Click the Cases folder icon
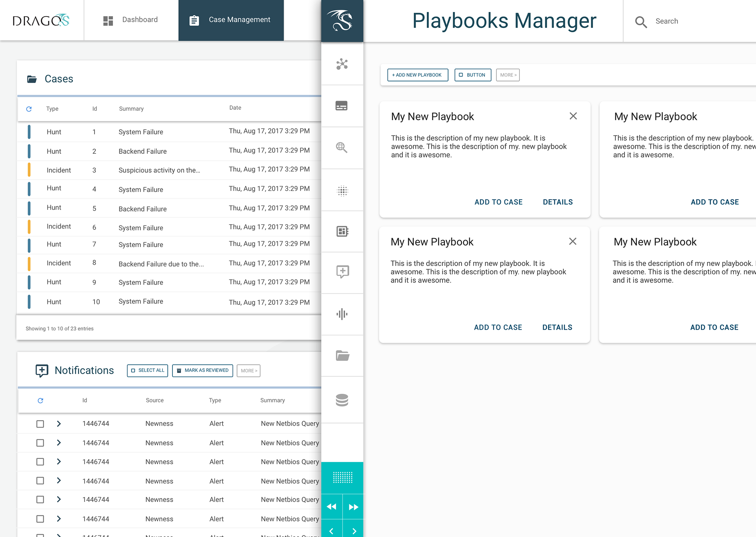 32,79
